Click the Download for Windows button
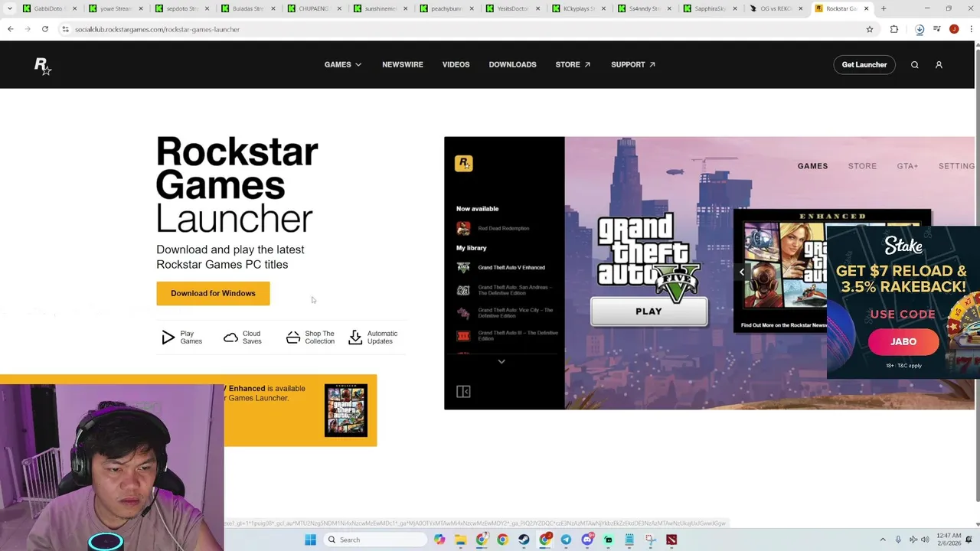Viewport: 980px width, 551px height. click(x=213, y=293)
